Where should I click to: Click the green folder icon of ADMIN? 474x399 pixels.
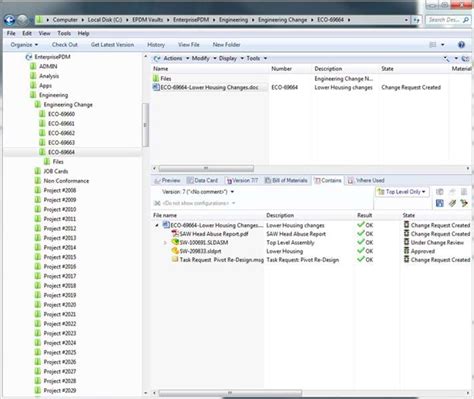pyautogui.click(x=33, y=66)
